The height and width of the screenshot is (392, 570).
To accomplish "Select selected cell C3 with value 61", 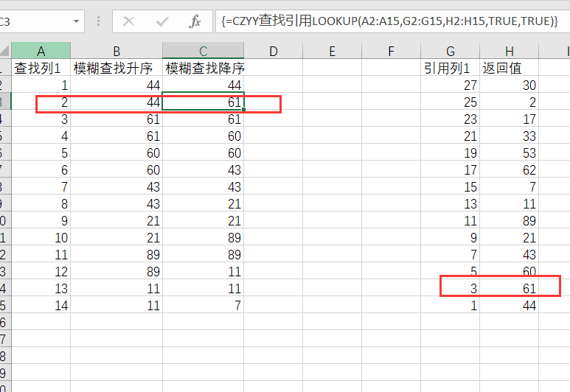I will 204,102.
